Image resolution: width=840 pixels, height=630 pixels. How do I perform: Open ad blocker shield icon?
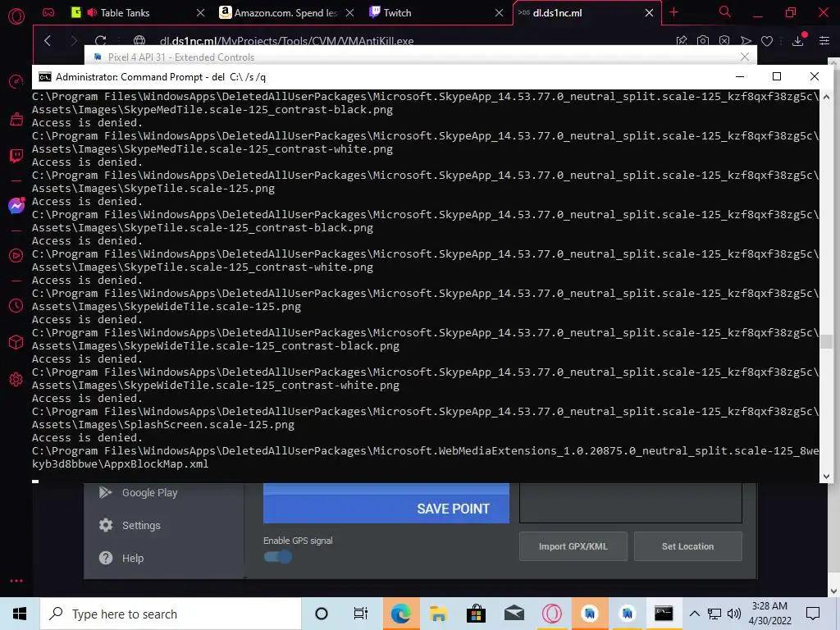[x=724, y=41]
